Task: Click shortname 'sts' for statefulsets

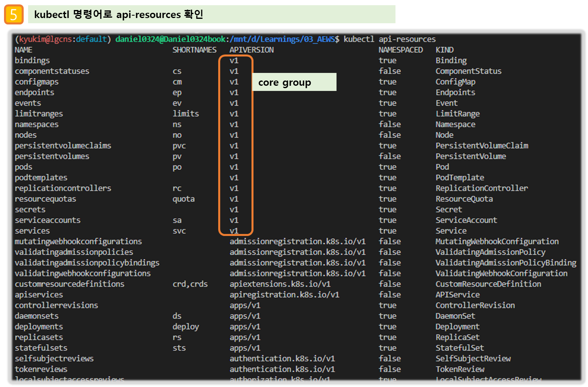Action: [179, 348]
